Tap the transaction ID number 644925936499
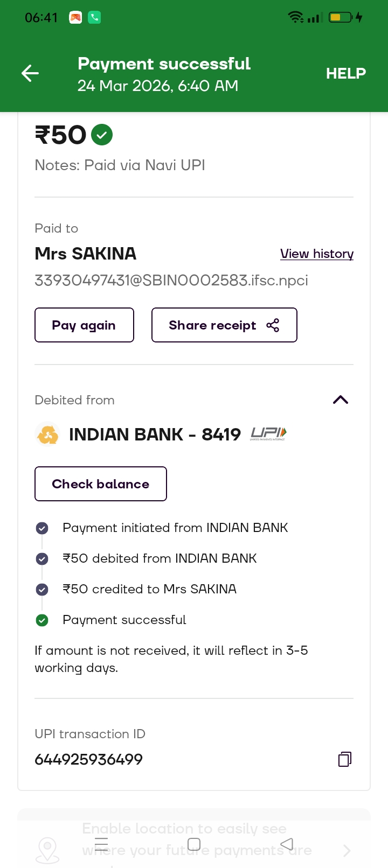The height and width of the screenshot is (868, 388). click(89, 759)
